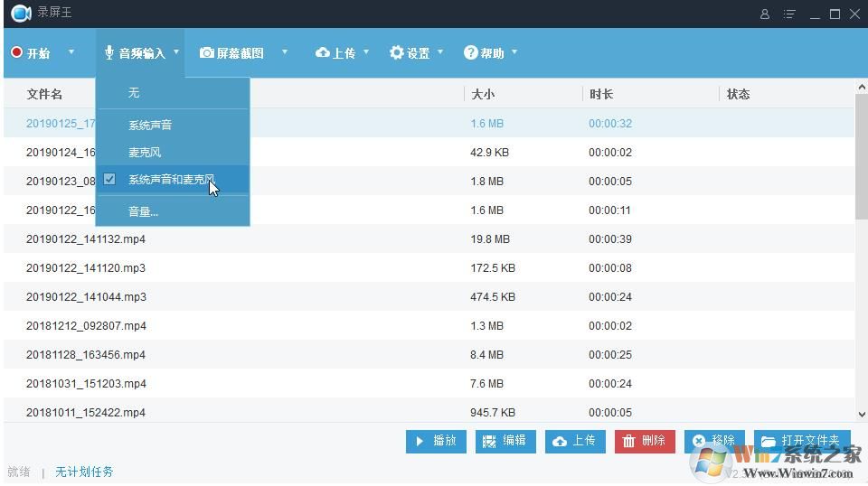Click the red record Start icon
Image resolution: width=868 pixels, height=486 pixels.
pyautogui.click(x=16, y=52)
